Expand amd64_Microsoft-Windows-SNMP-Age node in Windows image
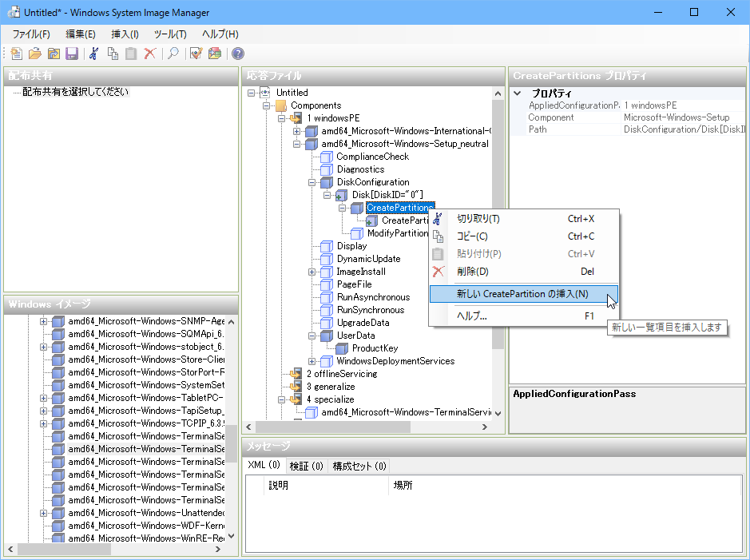Image resolution: width=750 pixels, height=560 pixels. 43,321
